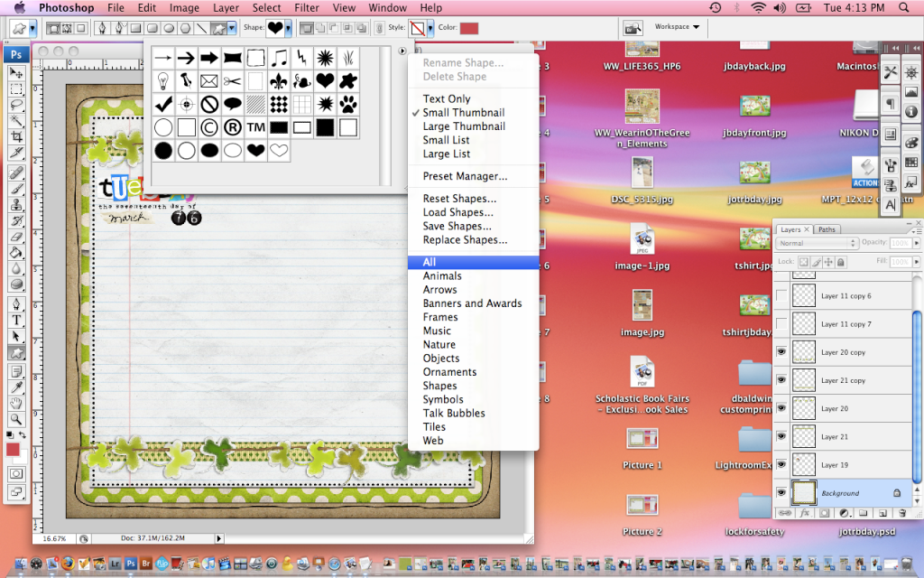Image resolution: width=924 pixels, height=578 pixels.
Task: Select the Magic Wand tool
Action: click(x=16, y=121)
